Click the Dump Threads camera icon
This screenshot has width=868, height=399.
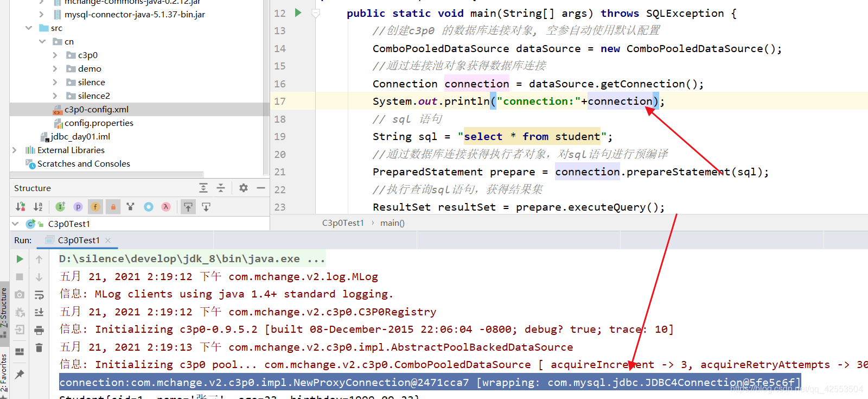click(x=20, y=294)
